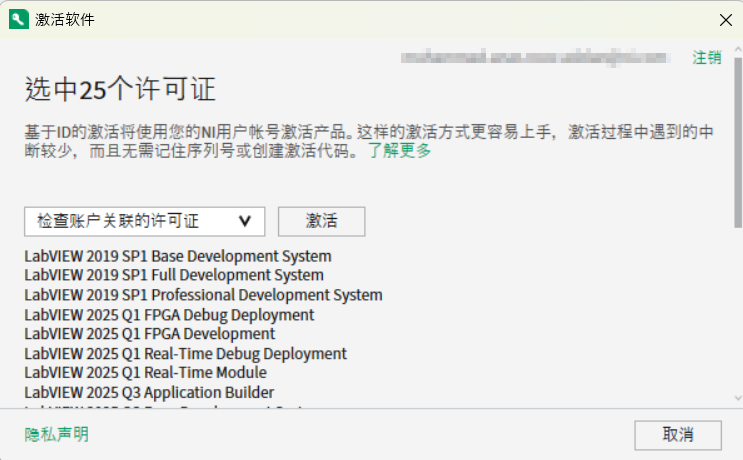Image resolution: width=743 pixels, height=460 pixels.
Task: Close the 激活软件 dialog window
Action: [725, 19]
